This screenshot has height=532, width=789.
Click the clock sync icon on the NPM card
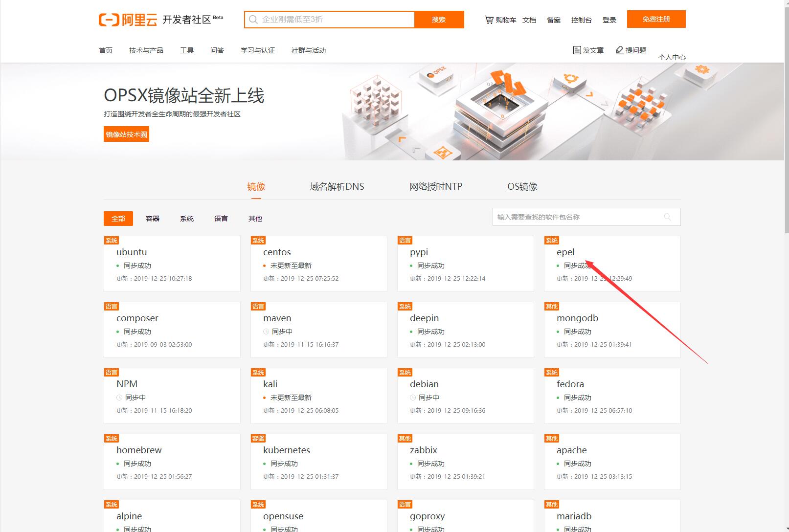pyautogui.click(x=119, y=398)
